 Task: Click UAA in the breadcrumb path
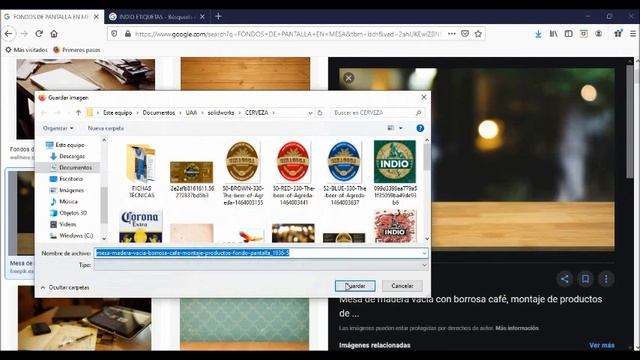(191, 113)
